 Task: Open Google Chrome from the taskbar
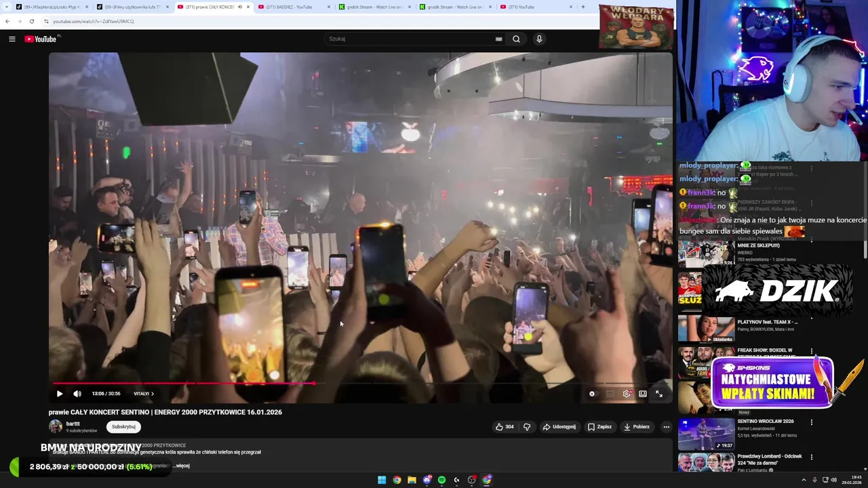click(x=397, y=480)
